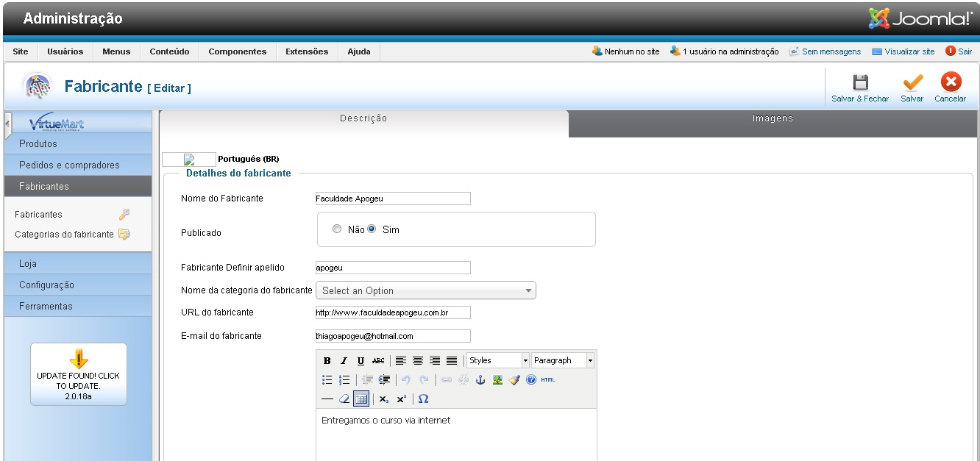Click the update found notification button
Image resolution: width=980 pixels, height=461 pixels.
tap(79, 374)
